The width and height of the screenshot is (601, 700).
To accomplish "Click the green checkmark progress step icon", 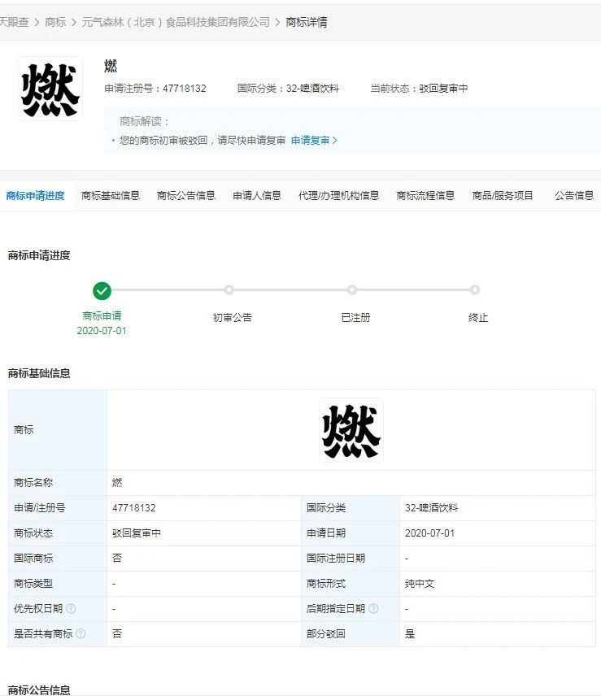I will click(102, 290).
